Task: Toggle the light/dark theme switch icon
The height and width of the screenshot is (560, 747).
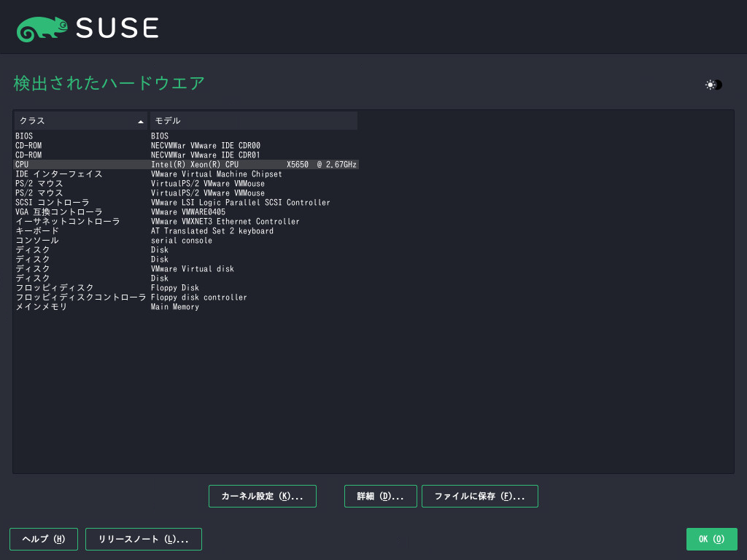Action: (713, 85)
